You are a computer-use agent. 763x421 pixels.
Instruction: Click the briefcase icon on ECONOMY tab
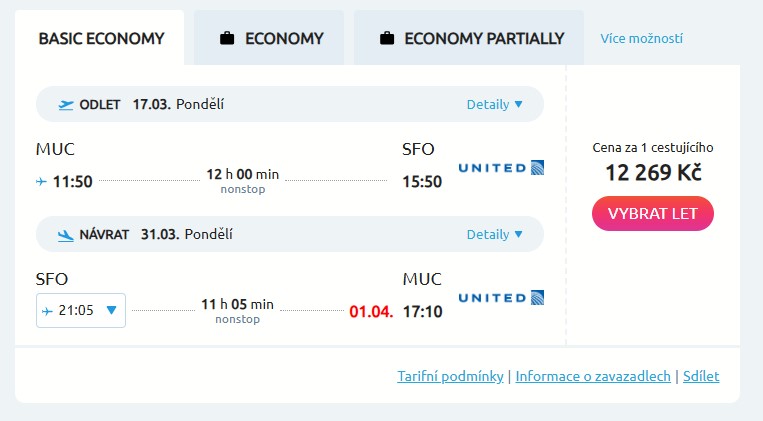pos(227,39)
